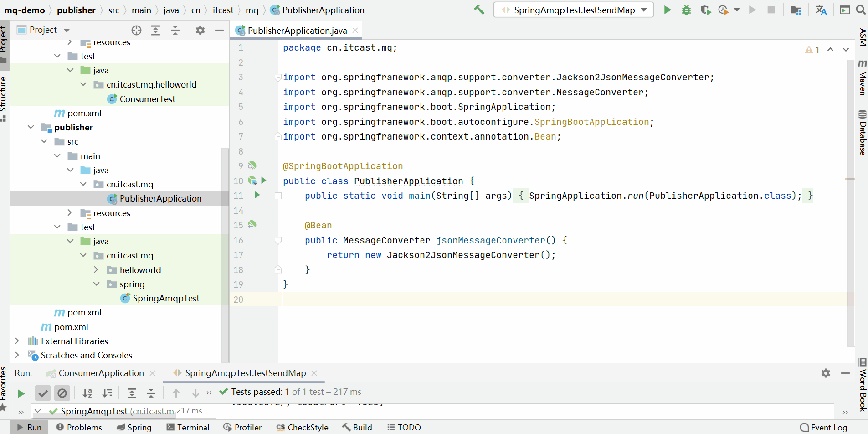
Task: Click the Build project hammer icon
Action: tap(479, 10)
